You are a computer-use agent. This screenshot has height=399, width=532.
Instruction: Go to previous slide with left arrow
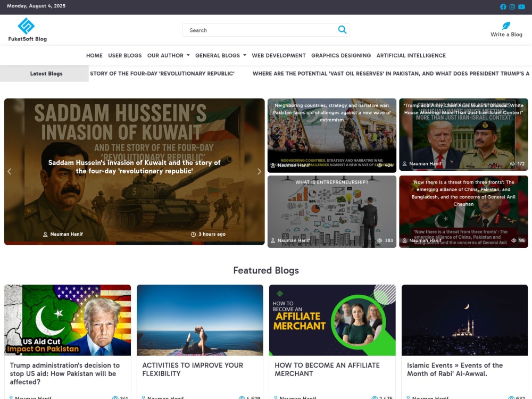click(10, 171)
